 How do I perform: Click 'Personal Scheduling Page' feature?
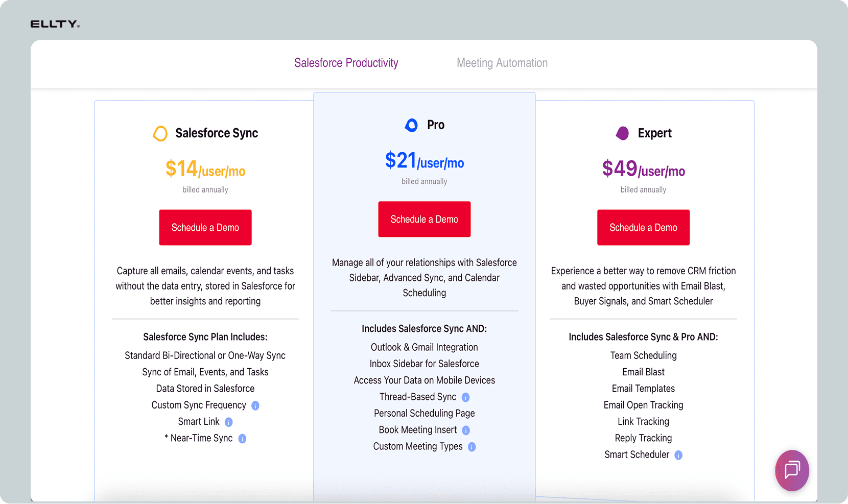click(x=425, y=414)
